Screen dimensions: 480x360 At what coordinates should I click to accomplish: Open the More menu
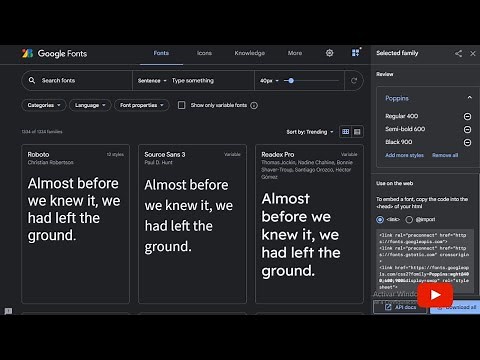tap(295, 53)
